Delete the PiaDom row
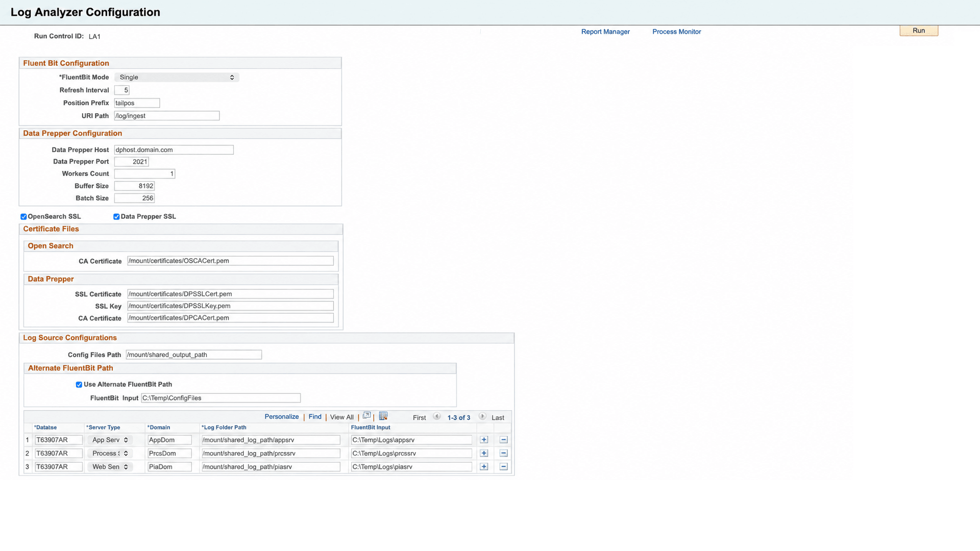The image size is (980, 551). 503,467
